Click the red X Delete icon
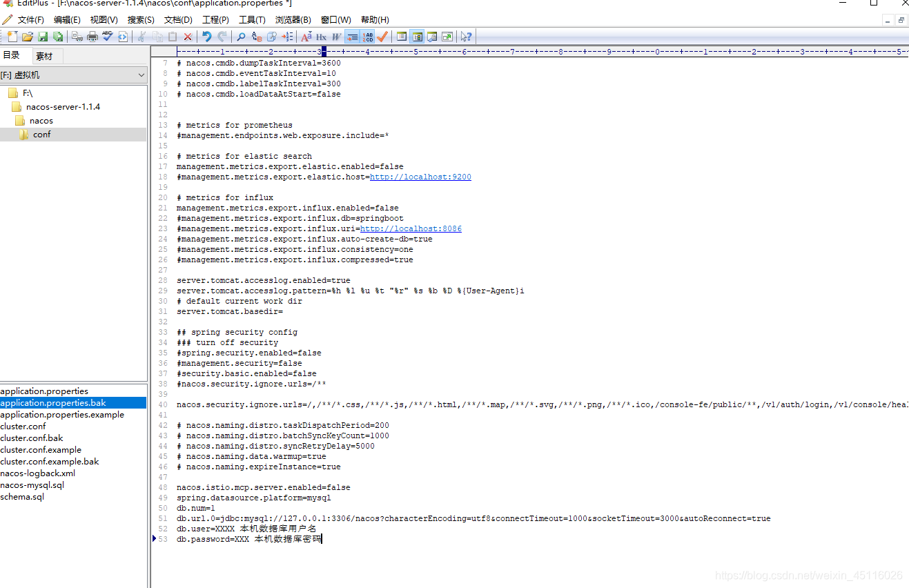Screen dimensions: 909x588 (188, 37)
